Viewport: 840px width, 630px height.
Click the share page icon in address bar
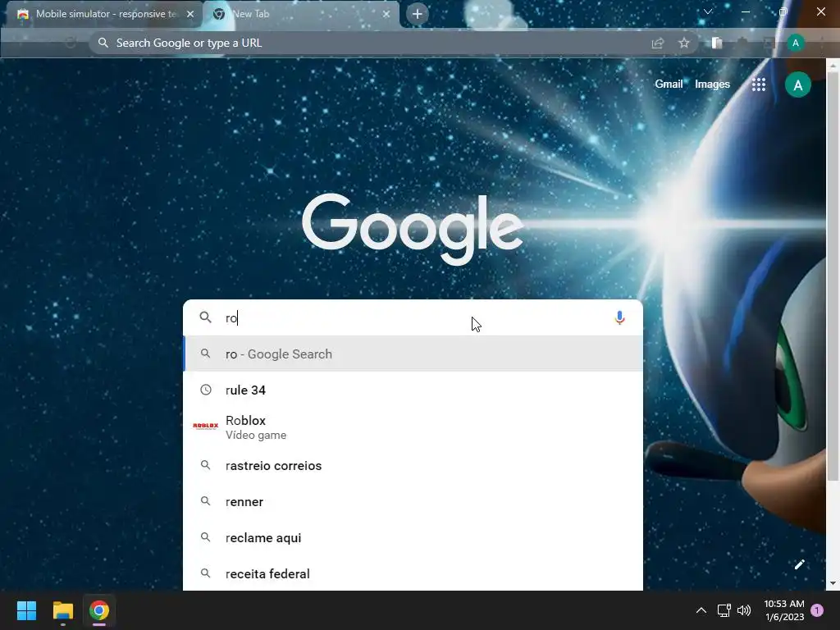657,43
